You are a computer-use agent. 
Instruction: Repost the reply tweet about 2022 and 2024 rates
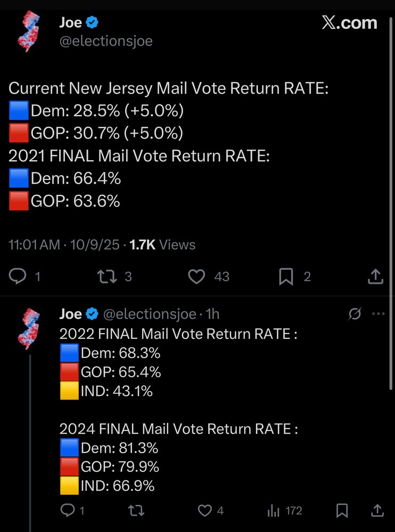(x=136, y=511)
